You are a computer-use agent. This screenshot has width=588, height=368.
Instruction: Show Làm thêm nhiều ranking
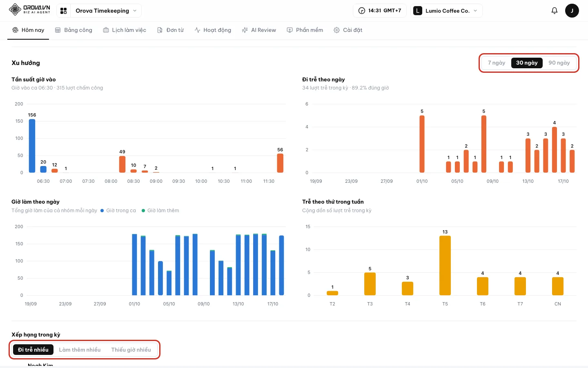tap(80, 350)
